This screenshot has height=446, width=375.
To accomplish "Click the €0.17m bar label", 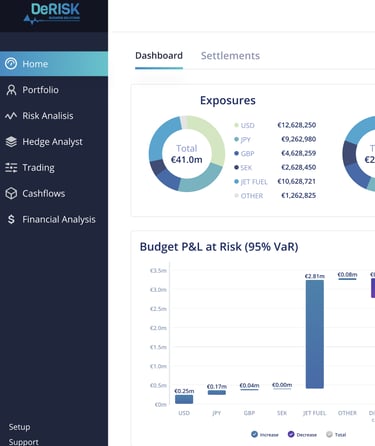I will [217, 386].
